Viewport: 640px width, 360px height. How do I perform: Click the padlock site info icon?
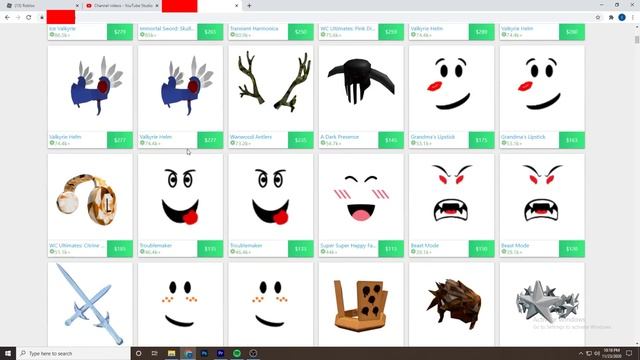[x=42, y=18]
